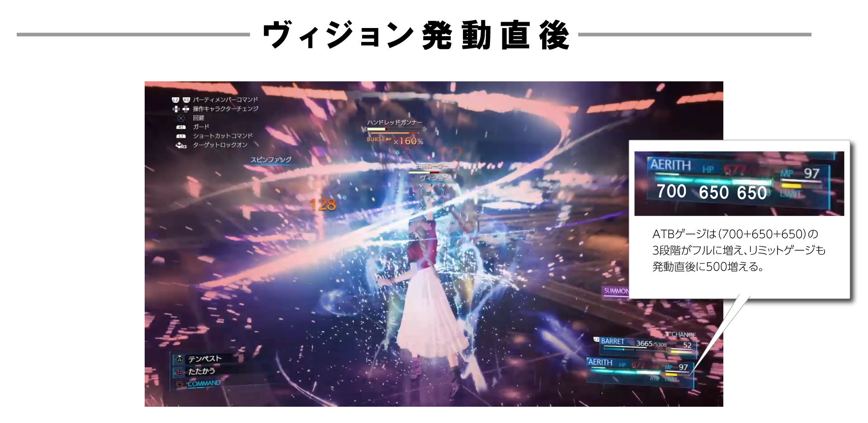Image resolution: width=868 pixels, height=423 pixels.
Task: Click the zoomed AERITH name in the callout
Action: pos(670,165)
